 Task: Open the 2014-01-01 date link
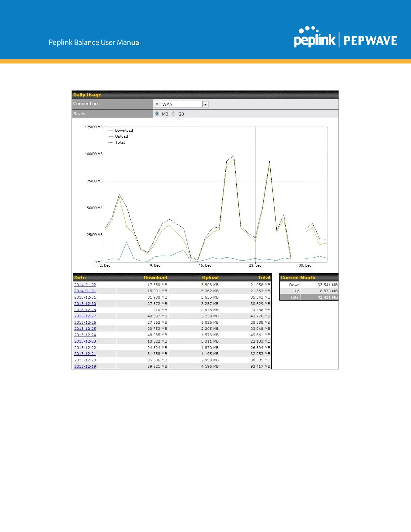click(85, 291)
